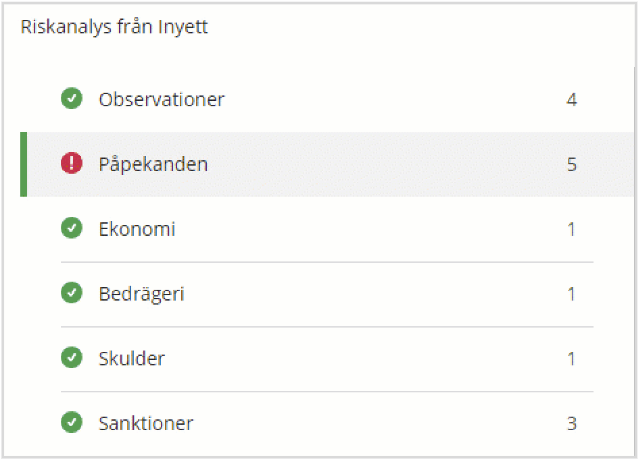This screenshot has height=460, width=639.
Task: Click the red warning icon beside Påpekanden
Action: [72, 163]
